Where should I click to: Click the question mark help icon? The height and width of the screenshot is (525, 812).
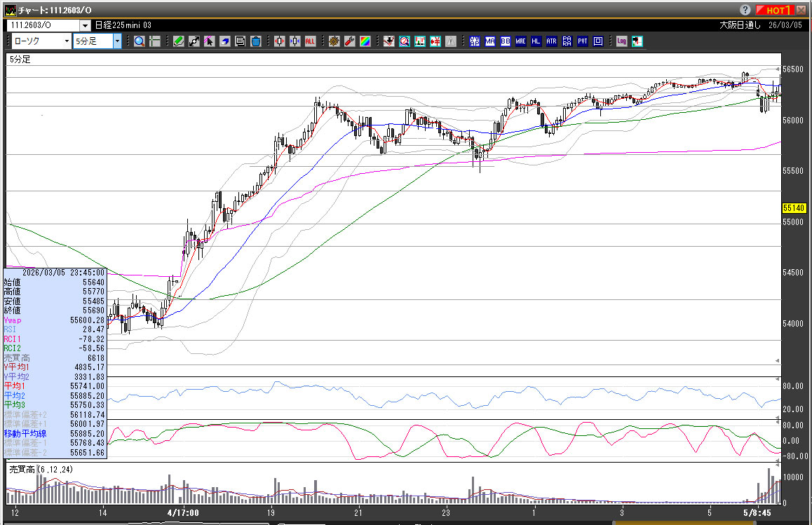tap(745, 10)
